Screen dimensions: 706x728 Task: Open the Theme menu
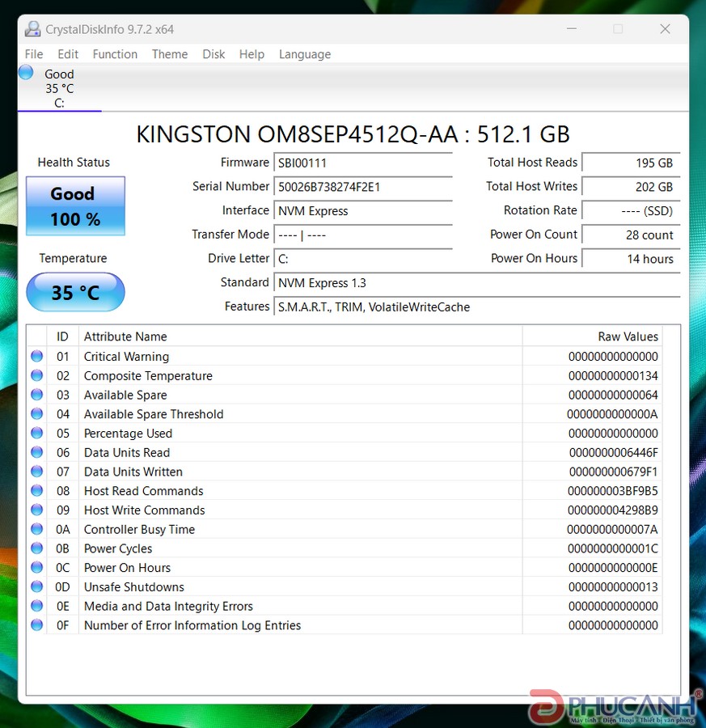169,54
